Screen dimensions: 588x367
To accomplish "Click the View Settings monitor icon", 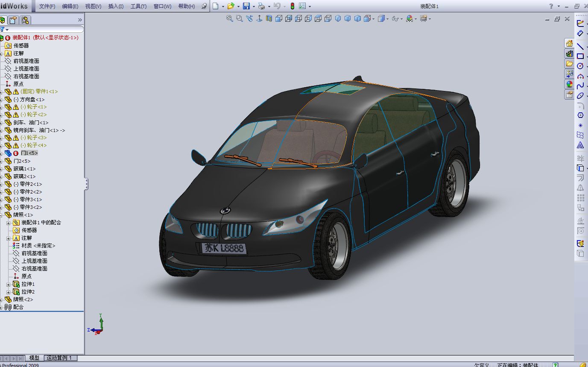I will coord(423,18).
